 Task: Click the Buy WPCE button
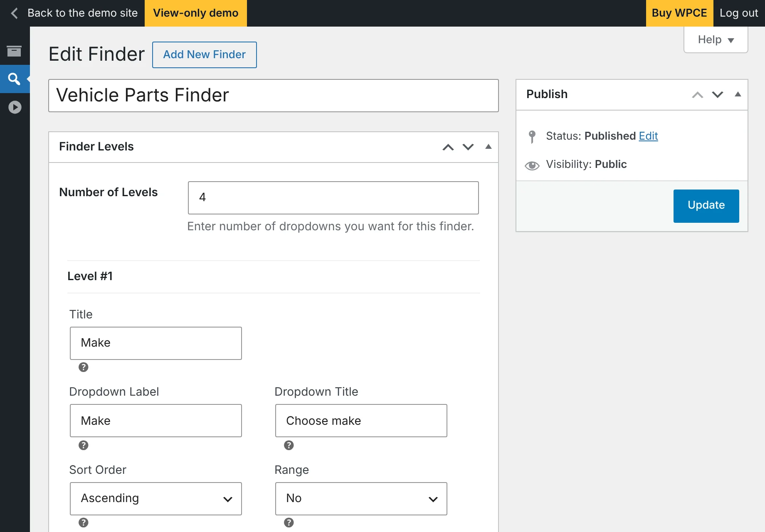pyautogui.click(x=679, y=13)
